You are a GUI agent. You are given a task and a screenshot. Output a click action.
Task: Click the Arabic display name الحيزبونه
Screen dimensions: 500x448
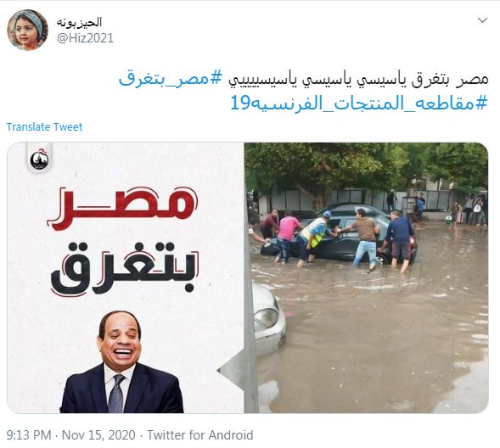(79, 22)
